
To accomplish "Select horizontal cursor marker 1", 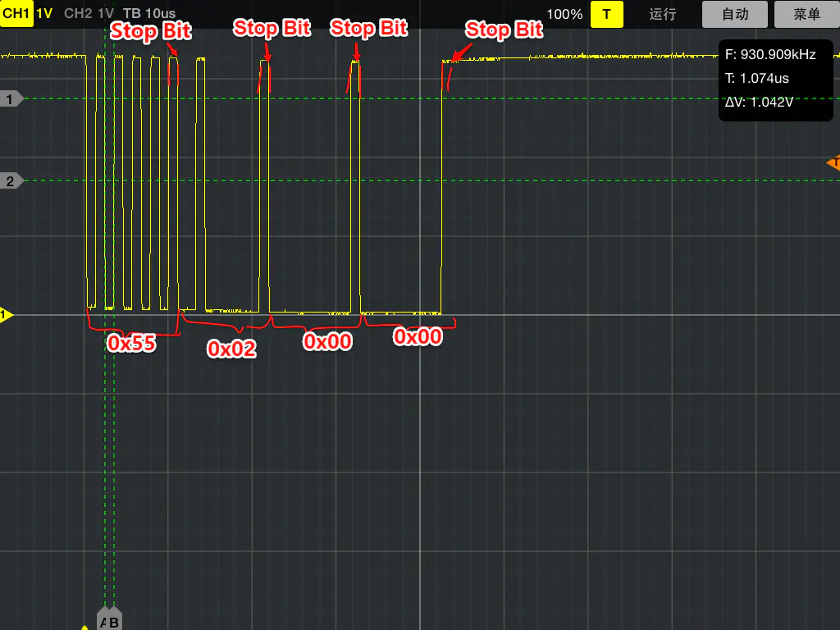I will point(11,99).
